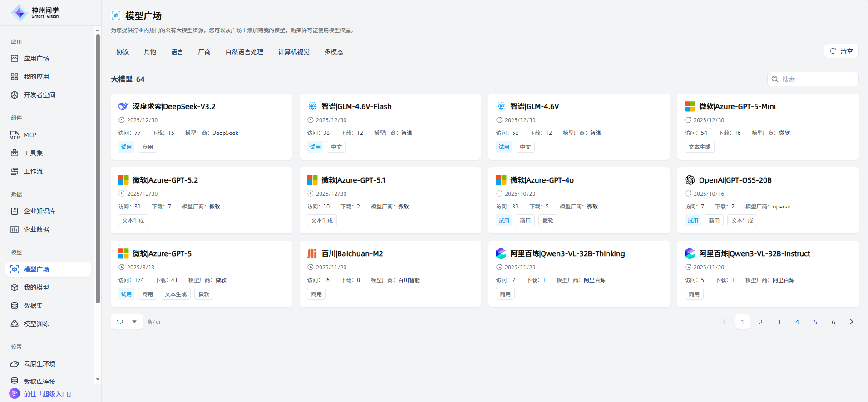Viewport: 868px width, 402px height.
Task: Open the 12 per-page dropdown
Action: [127, 322]
